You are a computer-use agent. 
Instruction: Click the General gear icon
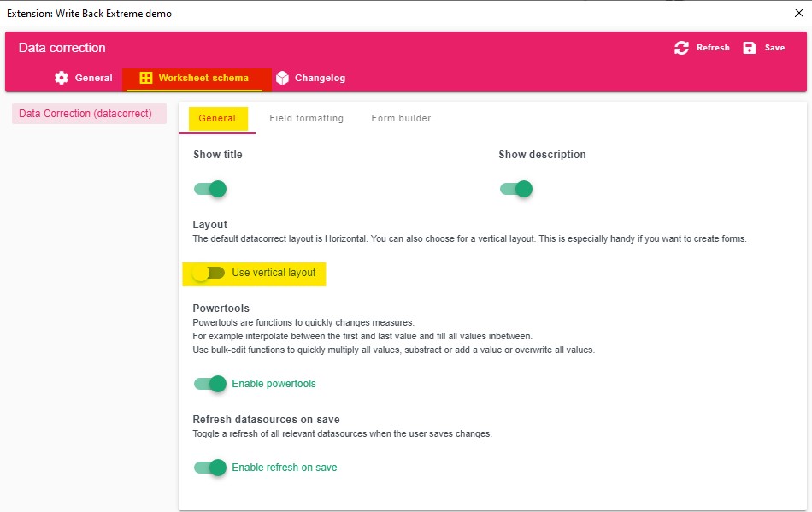[62, 78]
